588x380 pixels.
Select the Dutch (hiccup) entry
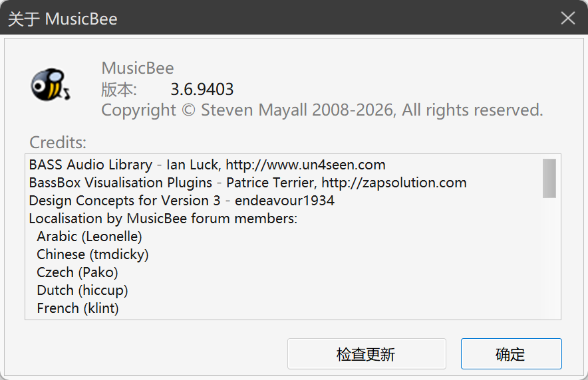82,290
